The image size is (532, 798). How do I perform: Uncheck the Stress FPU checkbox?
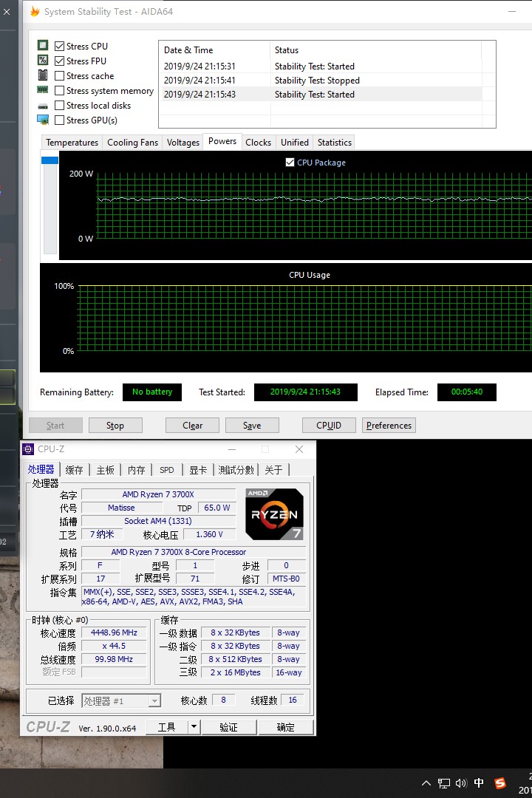(x=60, y=61)
